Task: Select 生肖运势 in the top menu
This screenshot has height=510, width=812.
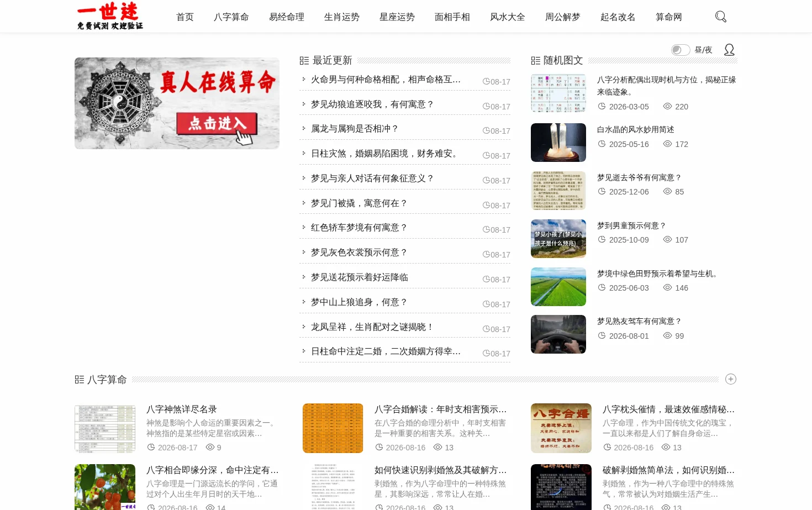Action: tap(342, 17)
